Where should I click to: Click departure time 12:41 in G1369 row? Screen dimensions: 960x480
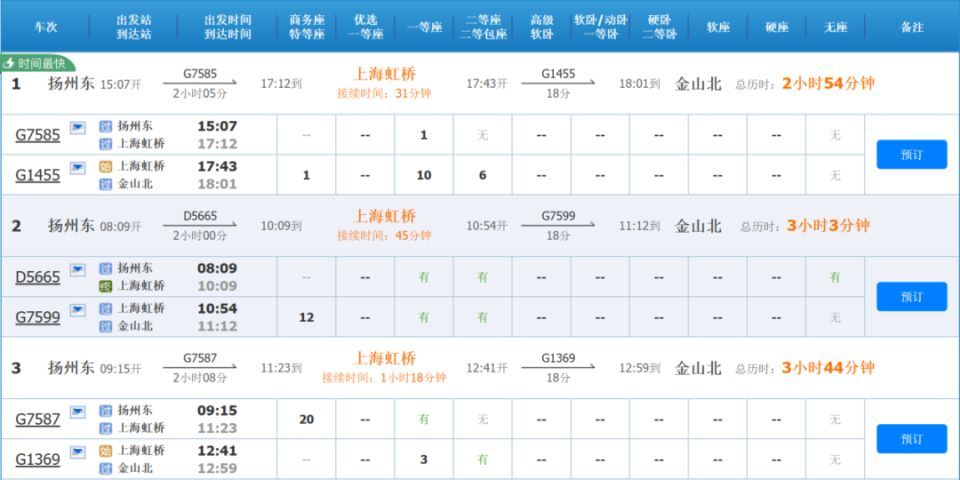[x=217, y=451]
